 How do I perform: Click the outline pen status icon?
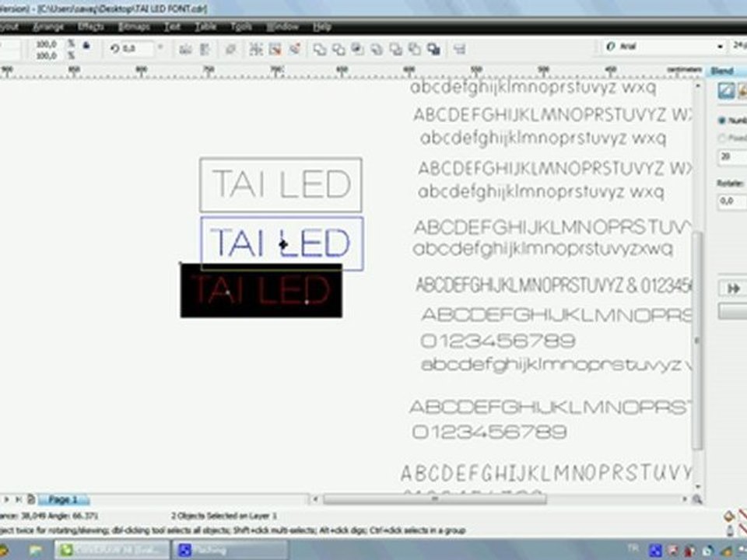[729, 530]
